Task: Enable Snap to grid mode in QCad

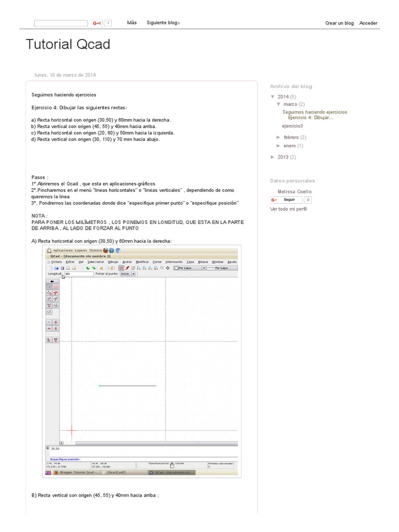Action: coord(56,287)
